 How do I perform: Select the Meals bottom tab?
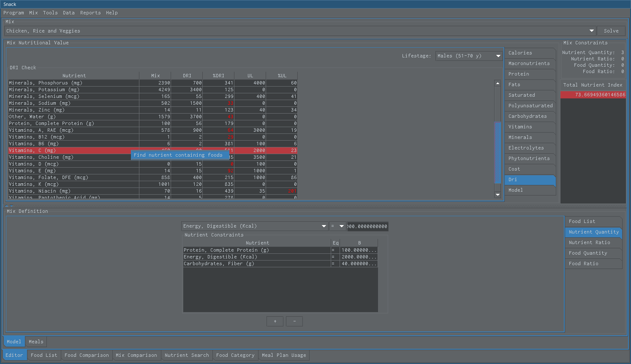[x=36, y=342]
